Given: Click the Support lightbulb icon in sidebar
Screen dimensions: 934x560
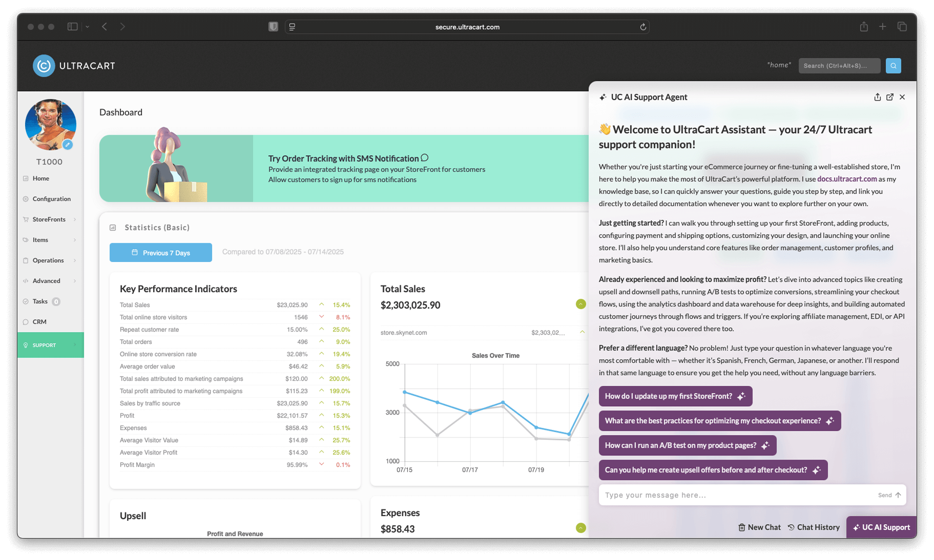Looking at the screenshot, I should coord(26,345).
